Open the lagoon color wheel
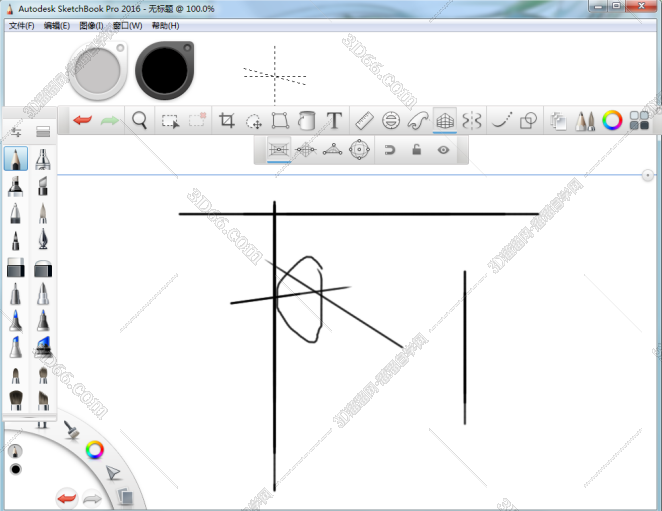The width and height of the screenshot is (662, 511). point(95,450)
